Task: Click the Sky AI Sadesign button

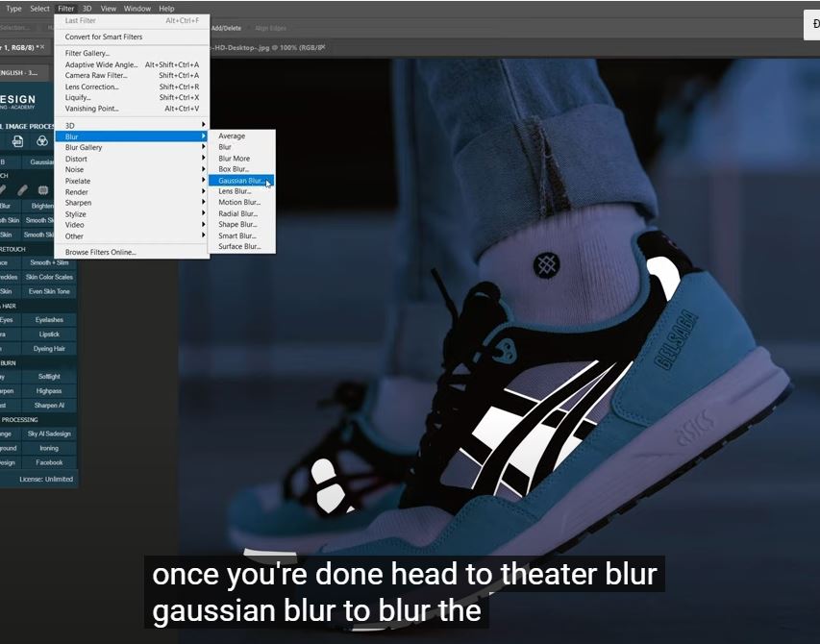Action: [x=49, y=433]
